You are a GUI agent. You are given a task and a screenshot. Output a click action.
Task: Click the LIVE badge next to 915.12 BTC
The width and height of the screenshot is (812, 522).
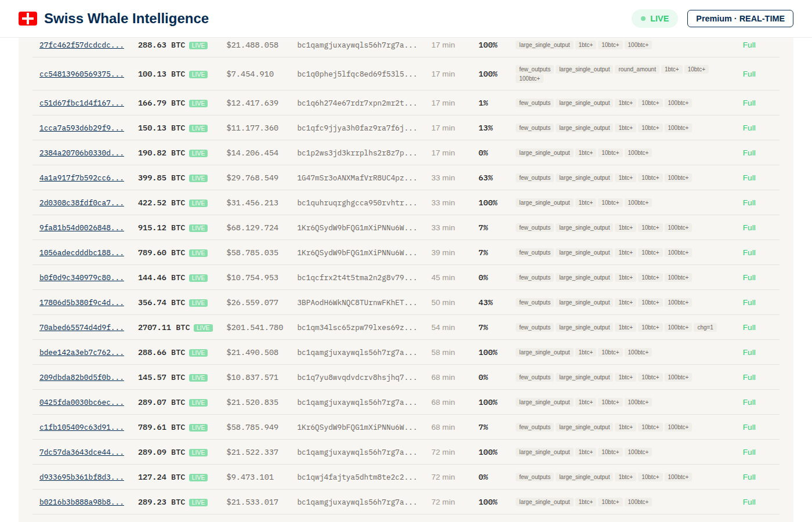click(198, 227)
